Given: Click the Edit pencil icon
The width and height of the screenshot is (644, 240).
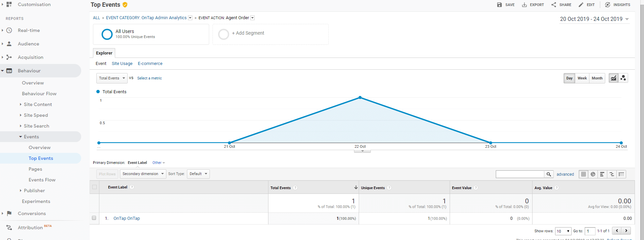Looking at the screenshot, I should coord(581,5).
